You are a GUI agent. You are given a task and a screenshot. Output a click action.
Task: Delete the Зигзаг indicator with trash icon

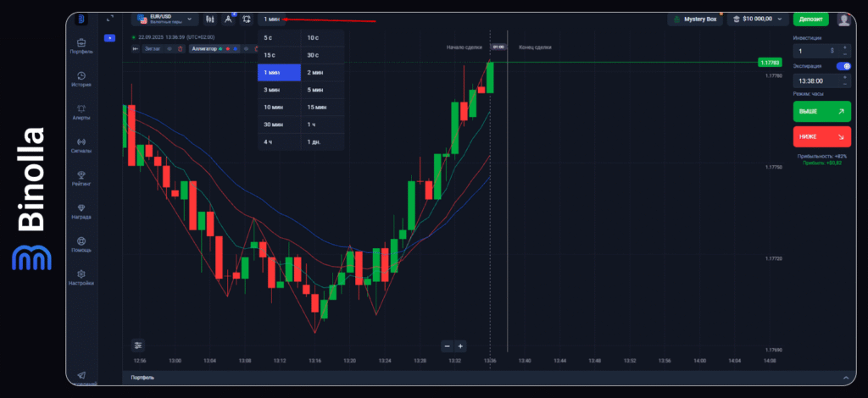(x=180, y=49)
